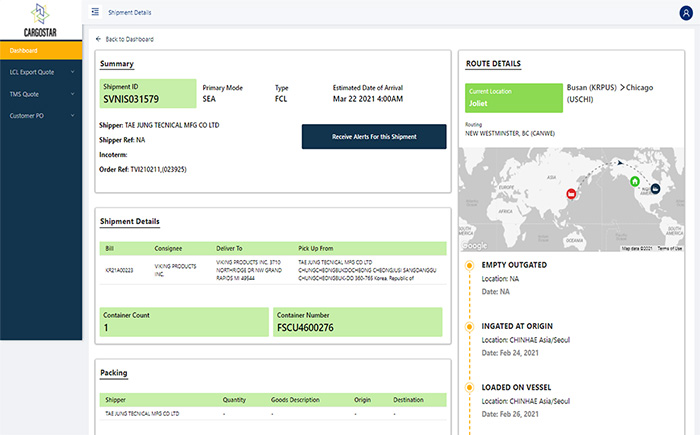The width and height of the screenshot is (700, 435).
Task: Expand the LCL Export Quote chevron
Action: tap(72, 72)
